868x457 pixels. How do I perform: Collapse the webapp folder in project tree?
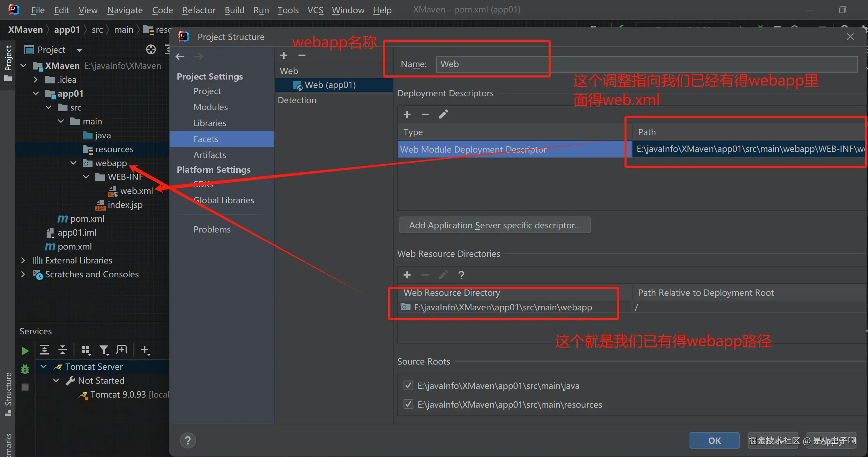tap(73, 163)
